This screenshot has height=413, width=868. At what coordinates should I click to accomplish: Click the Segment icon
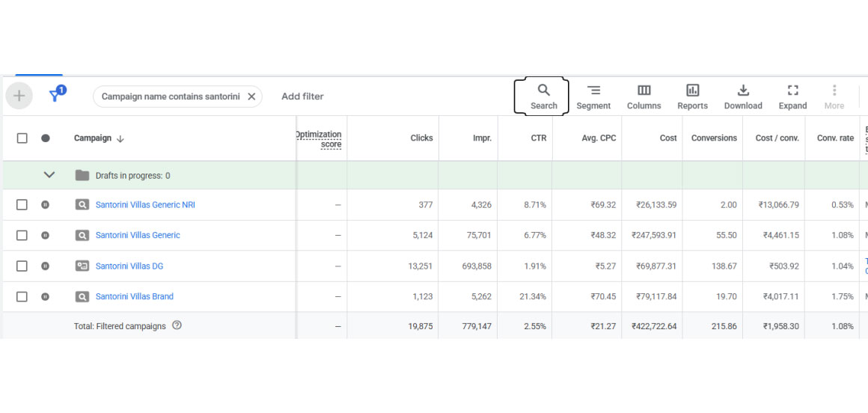click(x=593, y=97)
